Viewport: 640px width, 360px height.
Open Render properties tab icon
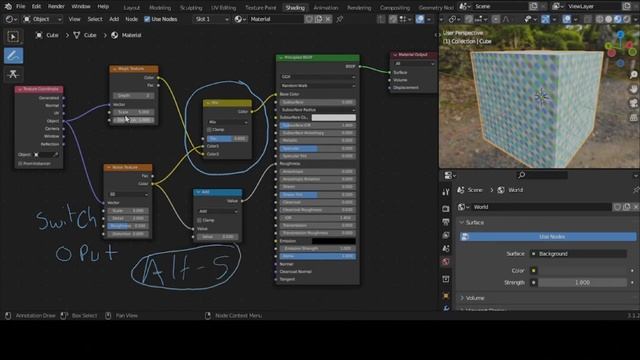[446, 209]
